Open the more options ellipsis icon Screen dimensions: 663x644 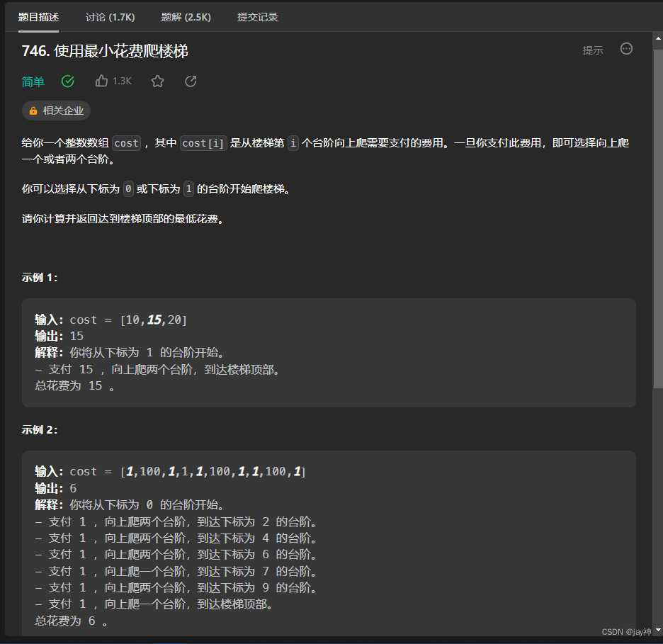pyautogui.click(x=626, y=49)
